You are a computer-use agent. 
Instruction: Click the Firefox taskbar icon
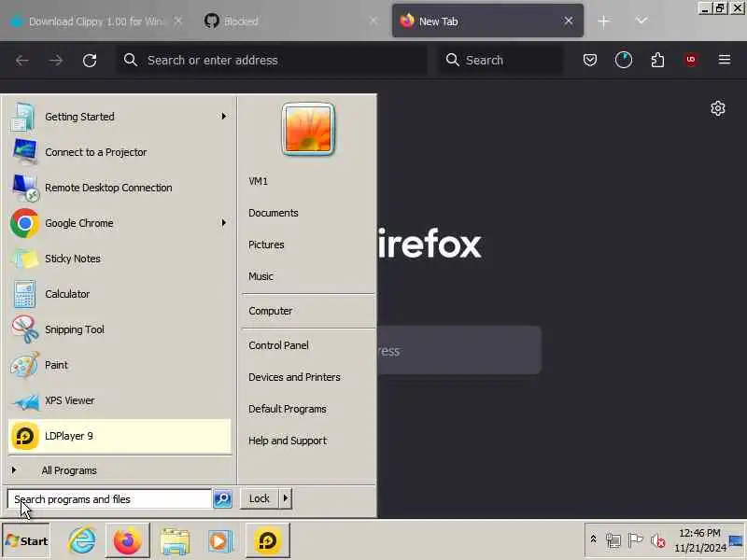click(x=128, y=541)
